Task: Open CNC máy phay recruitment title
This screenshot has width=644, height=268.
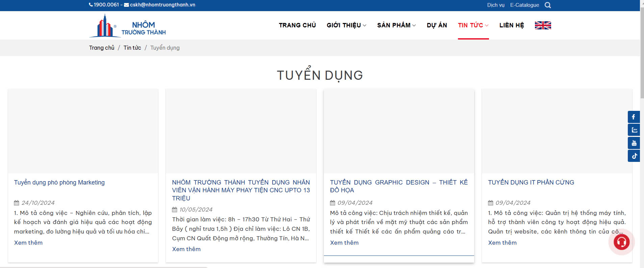Action: click(x=241, y=190)
